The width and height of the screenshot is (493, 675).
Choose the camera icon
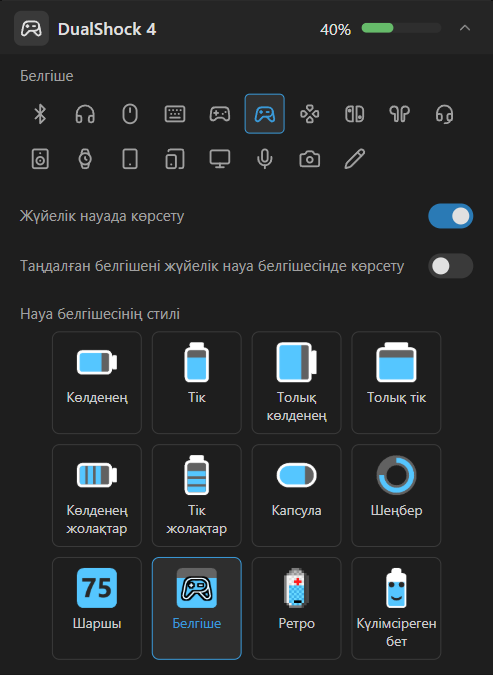pyautogui.click(x=310, y=159)
